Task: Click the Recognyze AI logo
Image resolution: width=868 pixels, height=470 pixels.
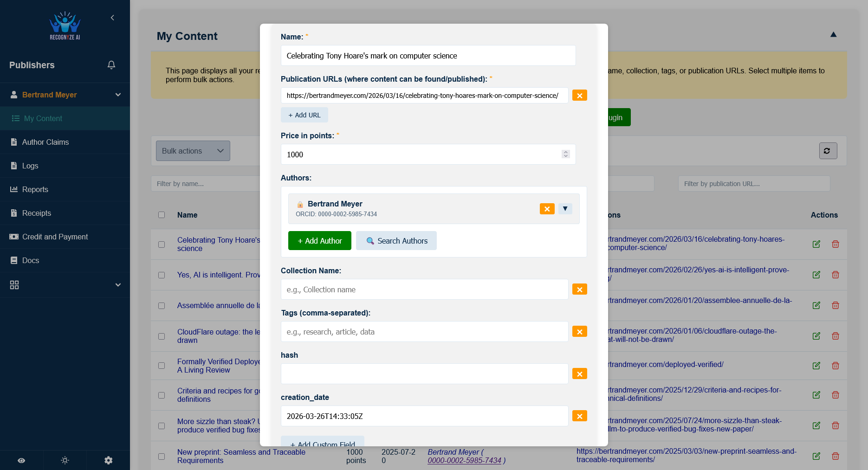Action: (x=65, y=26)
